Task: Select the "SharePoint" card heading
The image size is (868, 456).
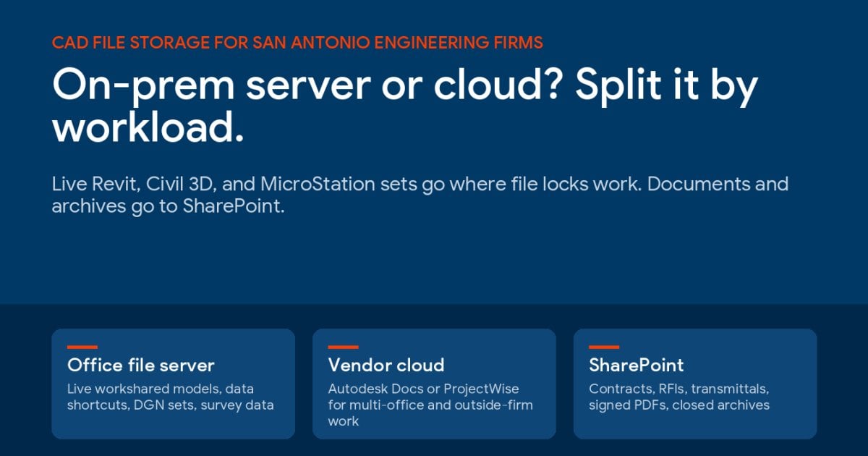Action: tap(637, 365)
